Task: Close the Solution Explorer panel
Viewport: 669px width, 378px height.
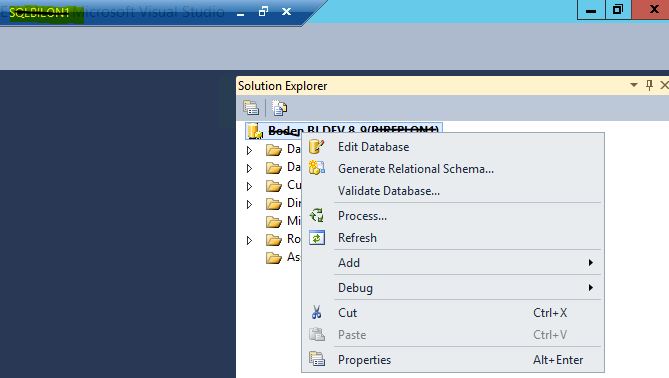Action: click(x=664, y=85)
